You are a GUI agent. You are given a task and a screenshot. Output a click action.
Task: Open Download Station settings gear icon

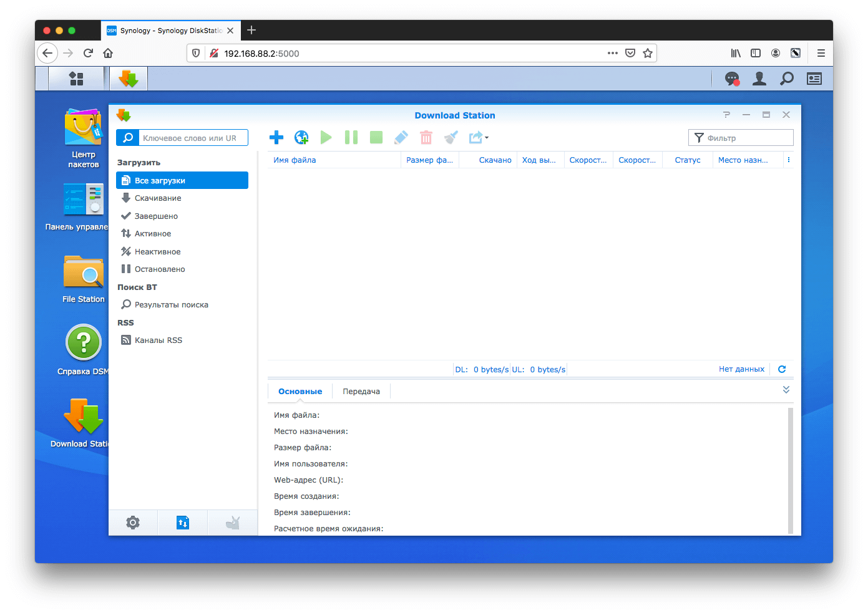(133, 523)
